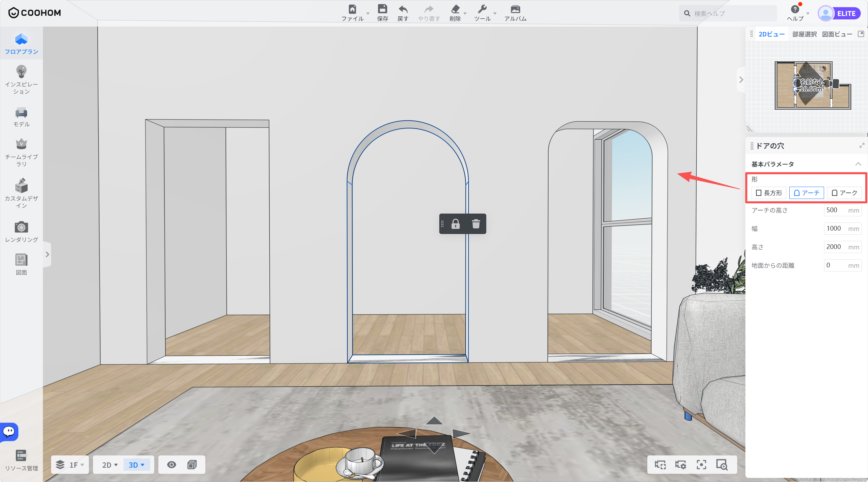Image resolution: width=868 pixels, height=482 pixels.
Task: Open the レンダリング sidebar panel
Action: [x=21, y=232]
